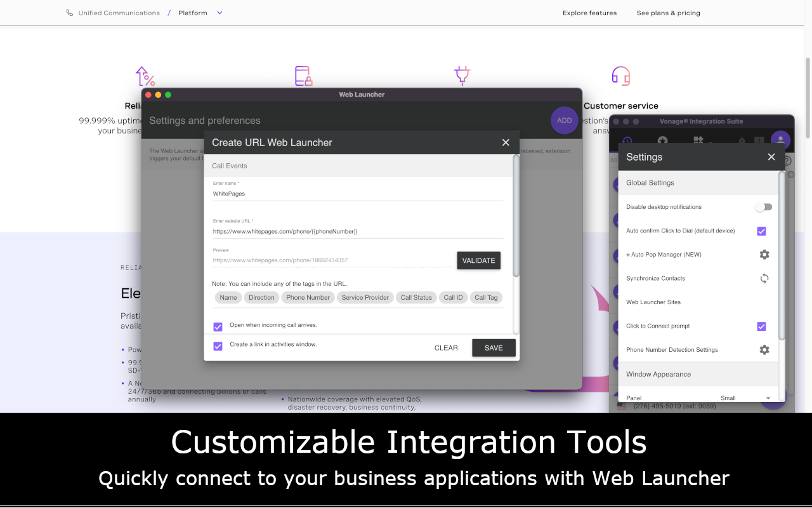The image size is (812, 508).
Task: Click the Platform breadcrumb label
Action: (192, 13)
